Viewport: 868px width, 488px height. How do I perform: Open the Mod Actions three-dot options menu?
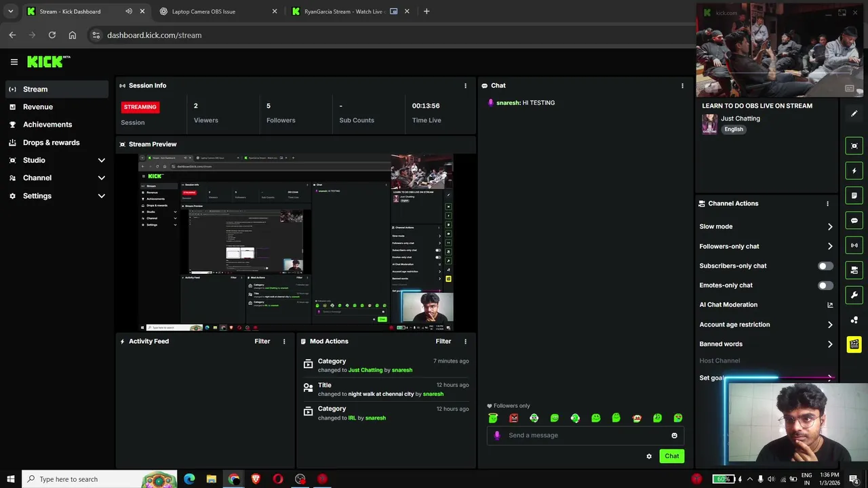click(x=465, y=342)
